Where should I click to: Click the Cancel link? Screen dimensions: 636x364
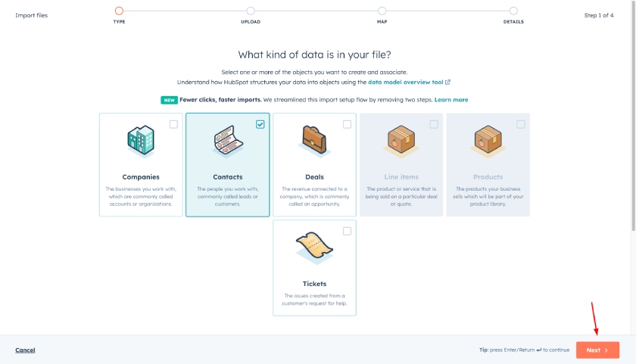(x=25, y=350)
